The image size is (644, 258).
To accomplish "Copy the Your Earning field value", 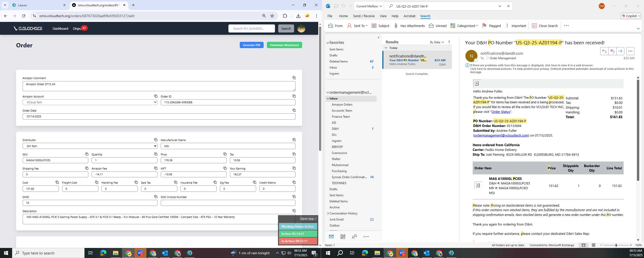I will (x=294, y=168).
